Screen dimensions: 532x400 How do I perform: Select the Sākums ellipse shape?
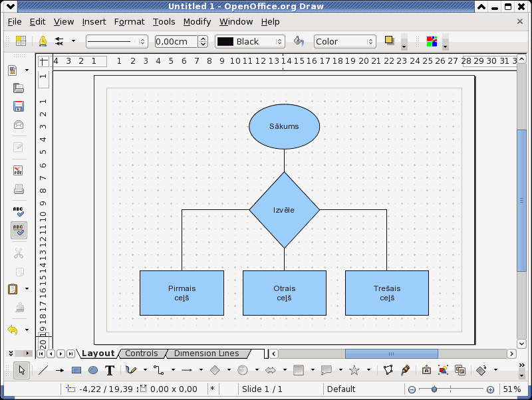click(x=285, y=126)
